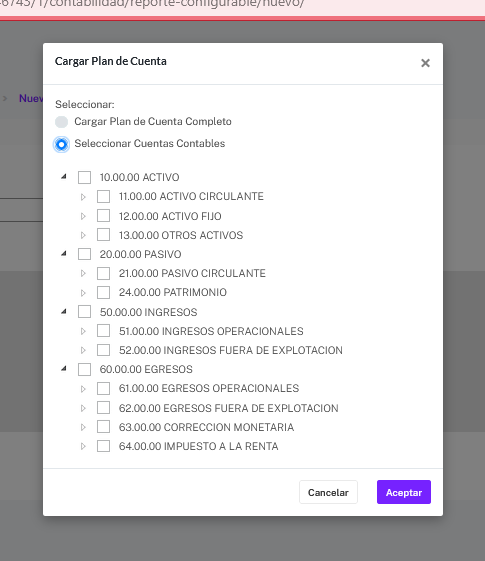Collapse the 50.00.00 INGRESOS node
Screen dimensions: 485x561
64,311
